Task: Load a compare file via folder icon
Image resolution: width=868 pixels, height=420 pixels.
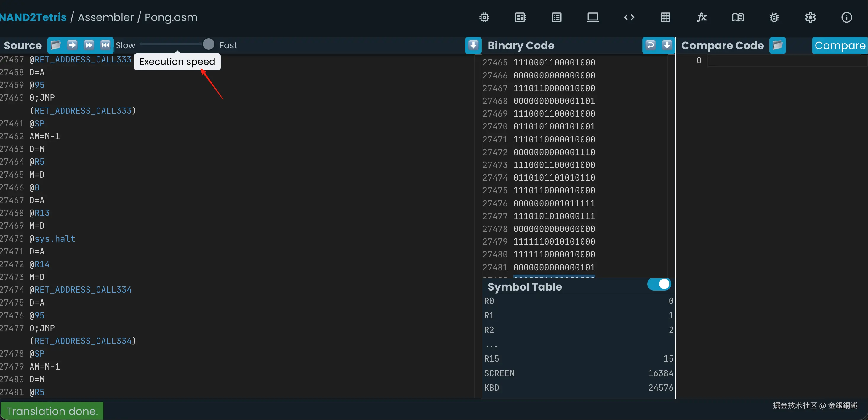Action: coord(777,45)
